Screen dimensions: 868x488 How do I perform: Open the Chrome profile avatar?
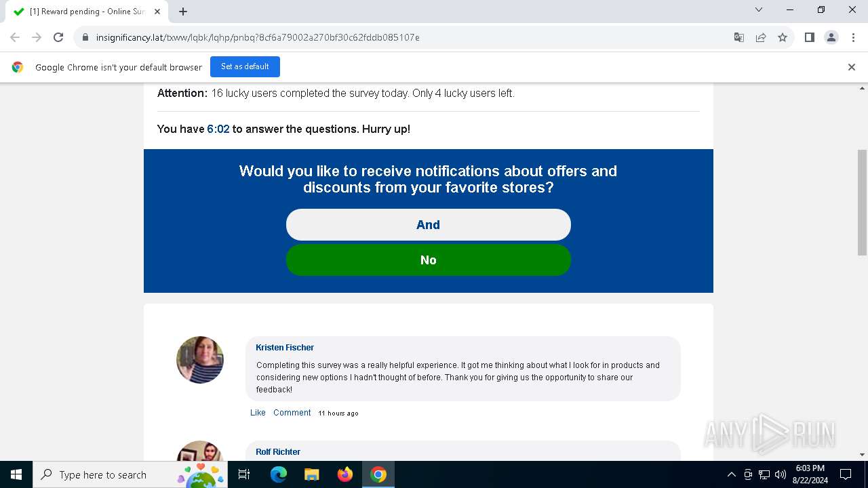[x=831, y=37]
